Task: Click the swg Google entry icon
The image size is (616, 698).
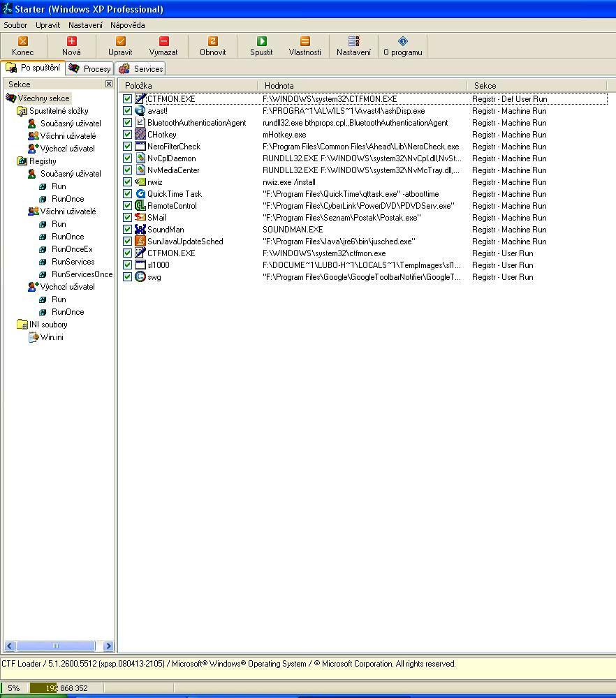Action: [x=140, y=277]
